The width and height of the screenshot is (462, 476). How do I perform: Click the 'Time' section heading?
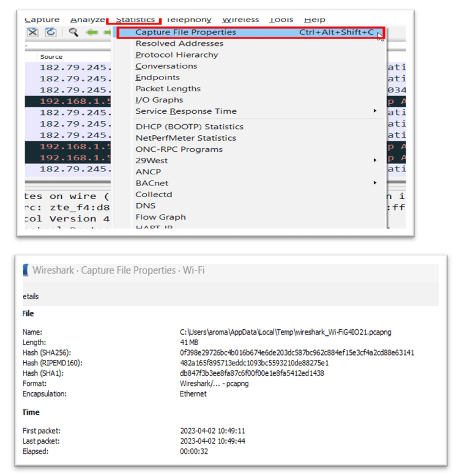31,412
